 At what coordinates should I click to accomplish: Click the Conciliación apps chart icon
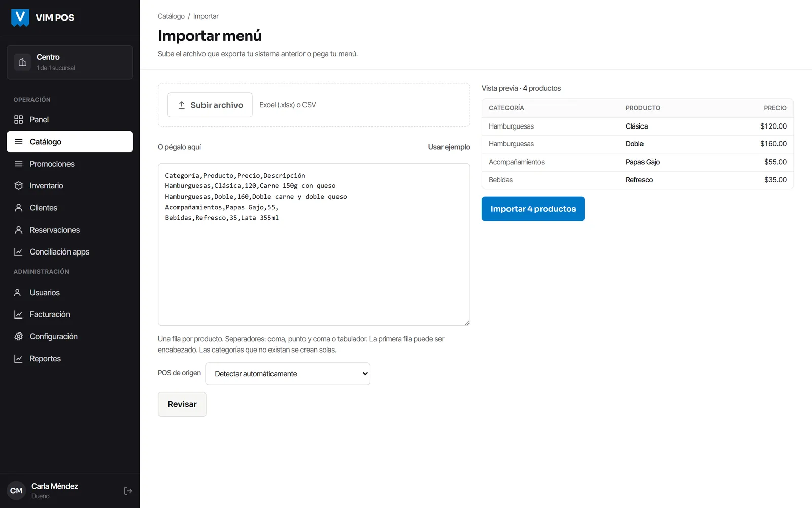19,252
